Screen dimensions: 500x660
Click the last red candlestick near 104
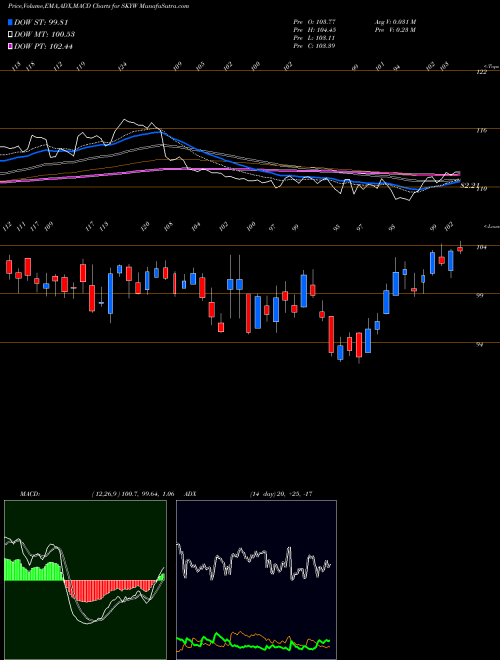460,249
